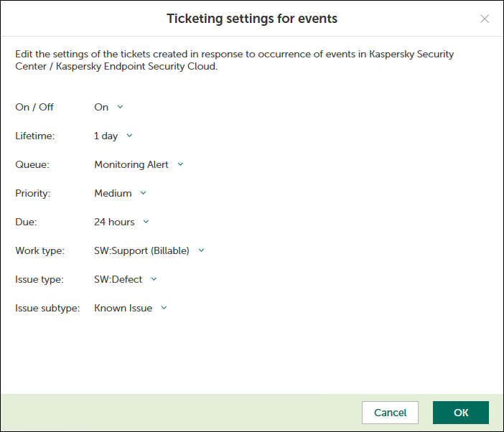Cancel the ticketing settings dialog
This screenshot has height=432, width=504.
click(391, 413)
